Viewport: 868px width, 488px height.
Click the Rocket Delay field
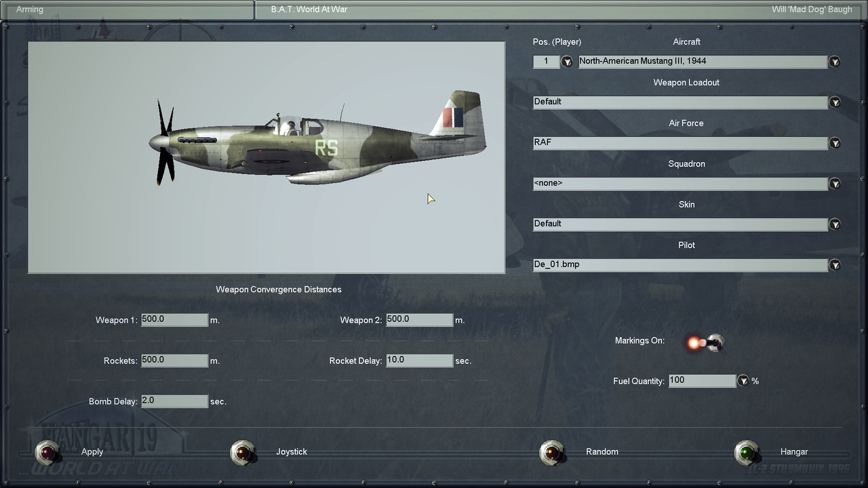(419, 360)
